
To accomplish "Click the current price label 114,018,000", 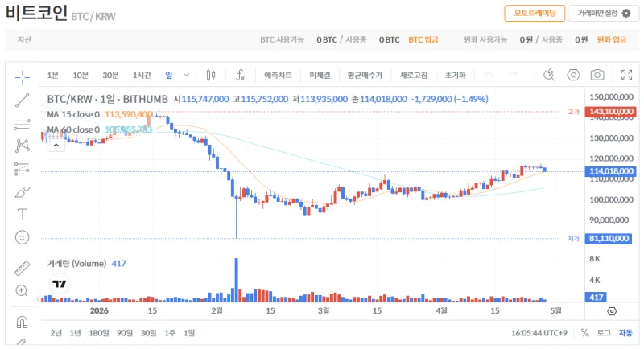I will tap(611, 171).
